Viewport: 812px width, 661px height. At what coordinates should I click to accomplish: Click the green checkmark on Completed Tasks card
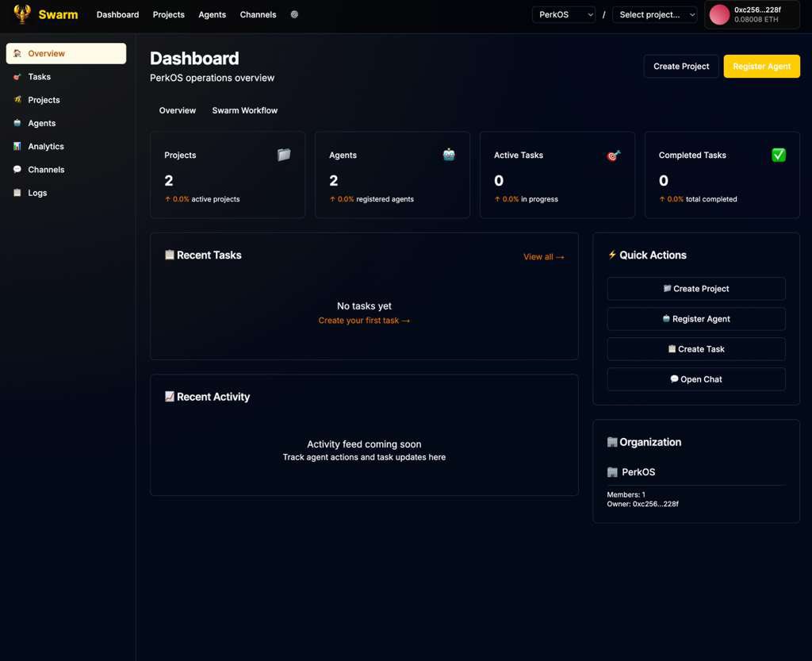pos(779,156)
